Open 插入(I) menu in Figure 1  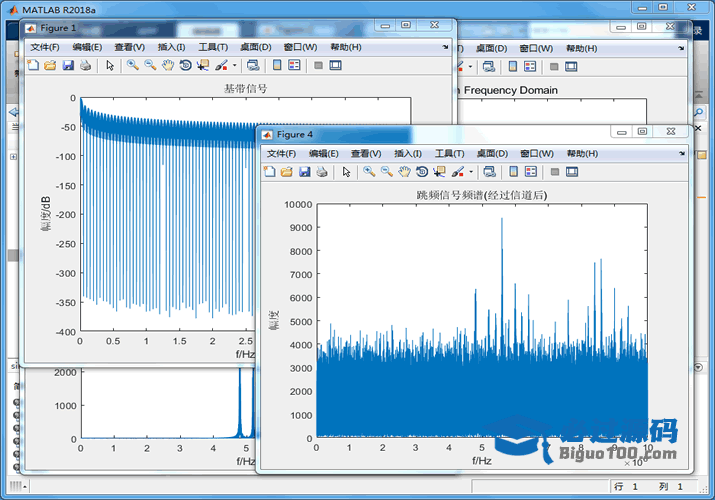(x=171, y=47)
